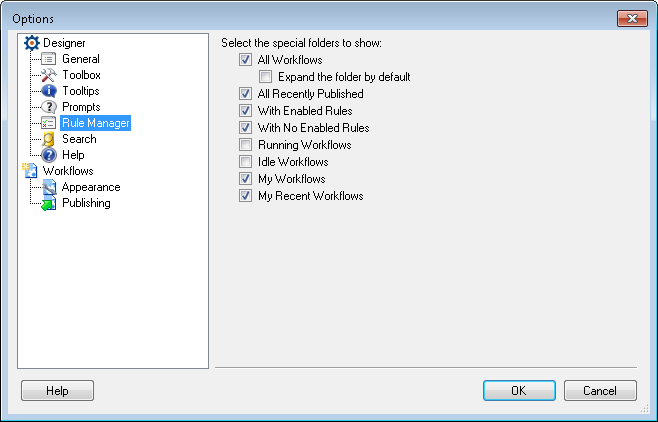Click the OK button
The width and height of the screenshot is (658, 422).
[519, 391]
